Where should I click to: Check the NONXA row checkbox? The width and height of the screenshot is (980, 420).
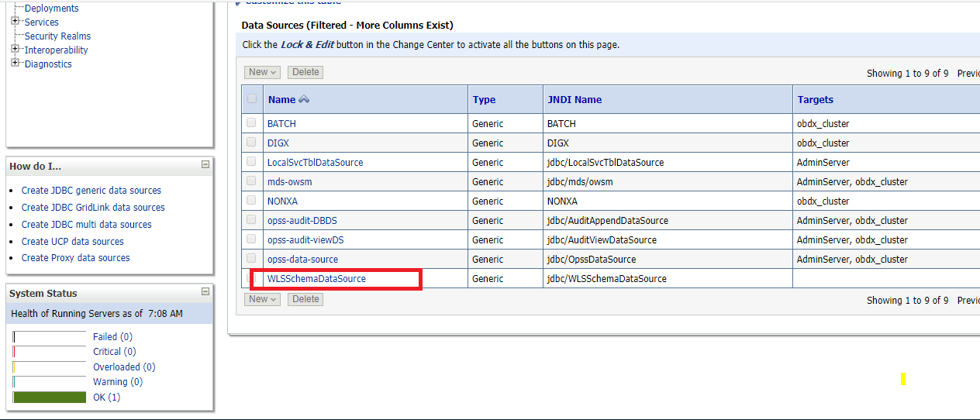(251, 200)
